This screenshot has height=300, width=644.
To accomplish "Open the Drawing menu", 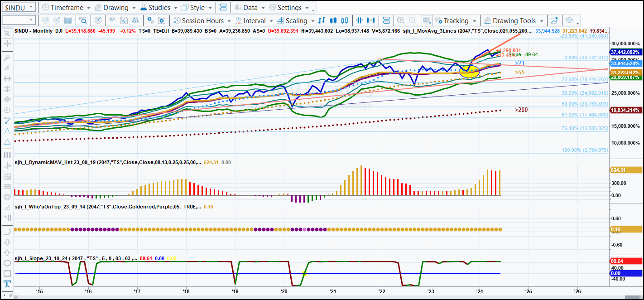I will 115,8.
